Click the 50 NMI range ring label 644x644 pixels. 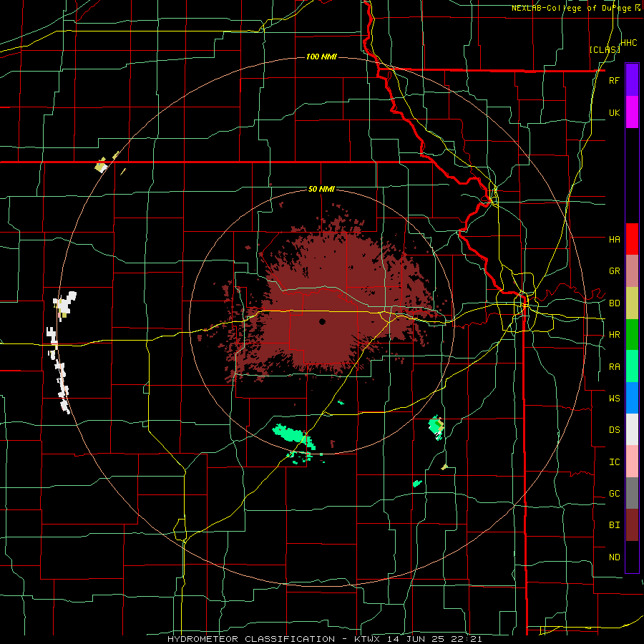coord(321,190)
